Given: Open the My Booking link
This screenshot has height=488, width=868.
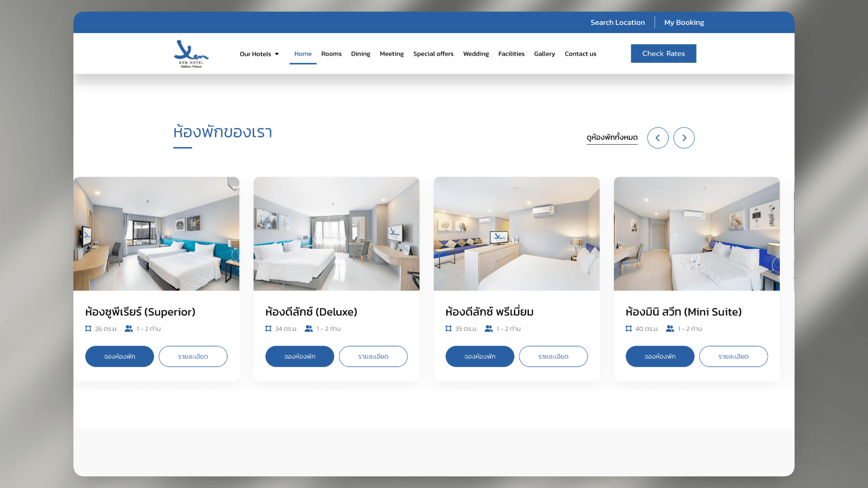Looking at the screenshot, I should 684,23.
